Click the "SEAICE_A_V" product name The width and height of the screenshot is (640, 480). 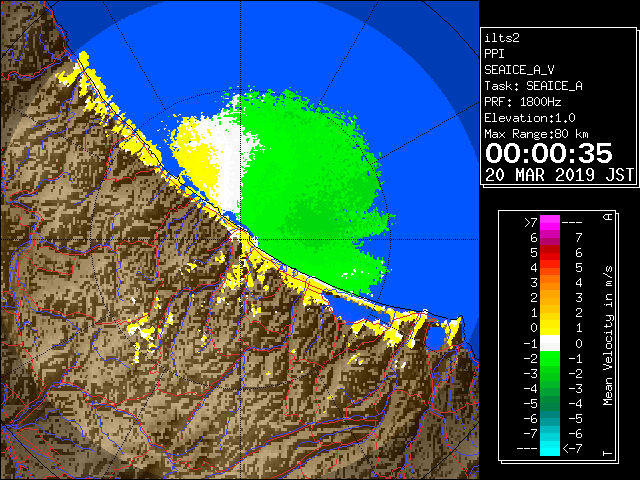(x=519, y=70)
